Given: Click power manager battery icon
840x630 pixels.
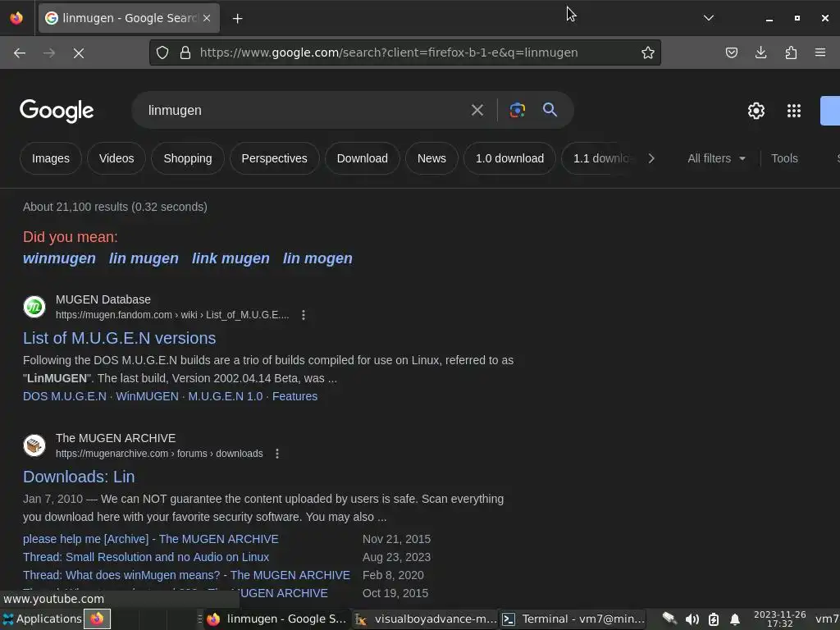Looking at the screenshot, I should point(714,619).
